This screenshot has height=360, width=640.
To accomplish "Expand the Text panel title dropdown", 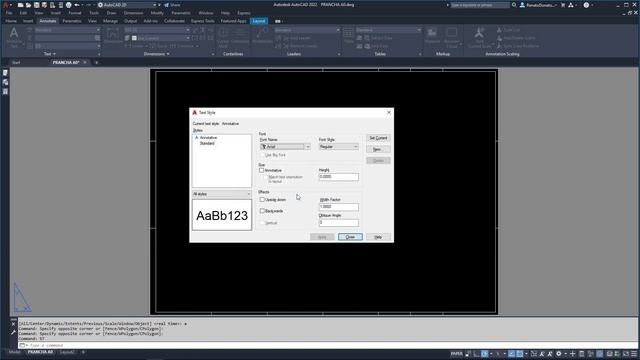I will tap(49, 54).
